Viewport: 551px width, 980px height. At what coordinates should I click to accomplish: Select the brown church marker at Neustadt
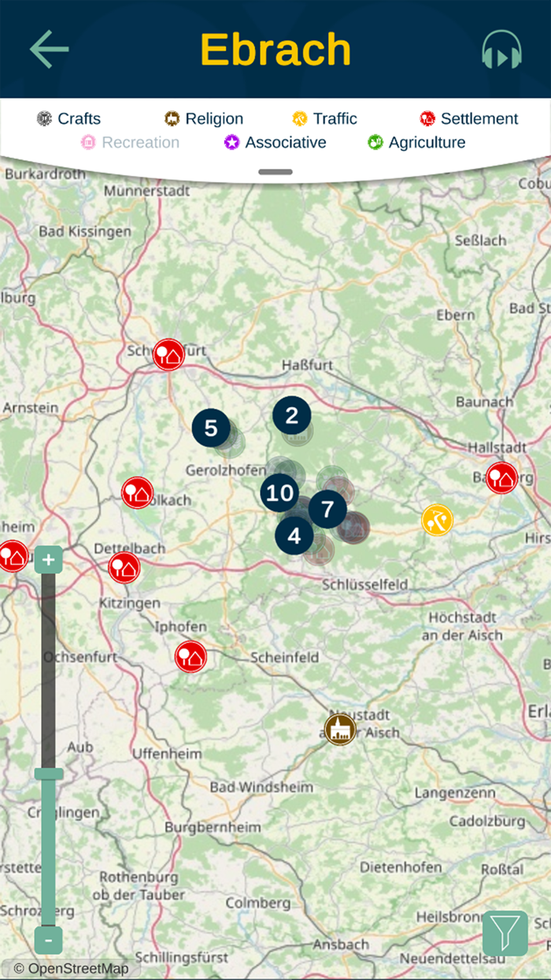(x=340, y=729)
